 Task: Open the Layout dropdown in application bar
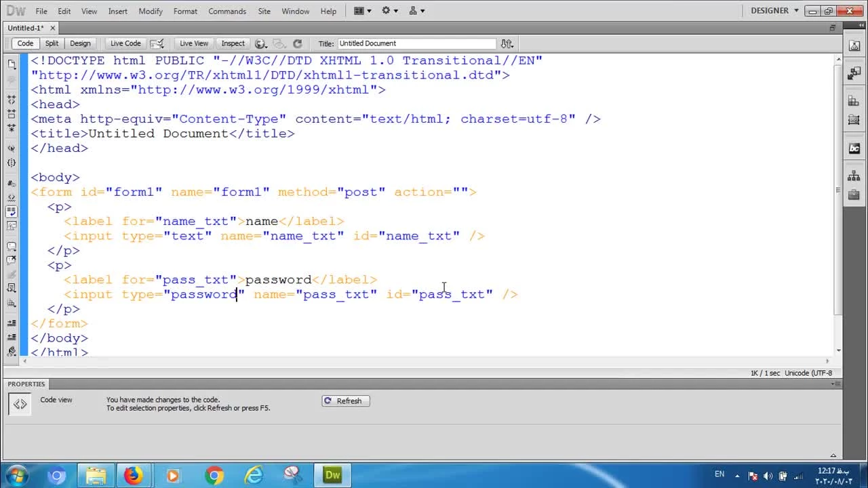(x=362, y=11)
